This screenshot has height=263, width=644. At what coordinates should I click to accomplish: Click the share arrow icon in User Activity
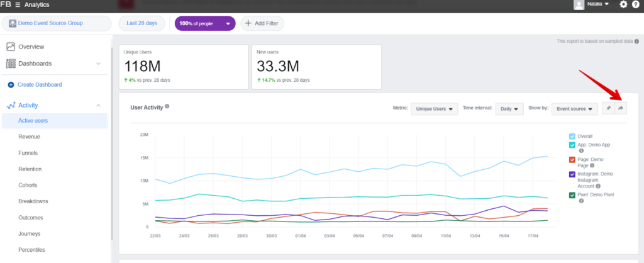pyautogui.click(x=621, y=108)
